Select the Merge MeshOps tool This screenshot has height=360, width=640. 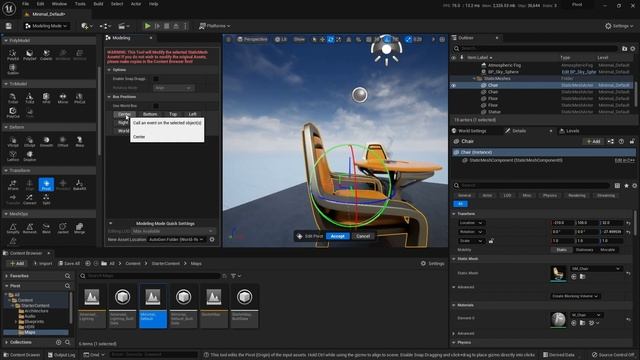tap(80, 228)
